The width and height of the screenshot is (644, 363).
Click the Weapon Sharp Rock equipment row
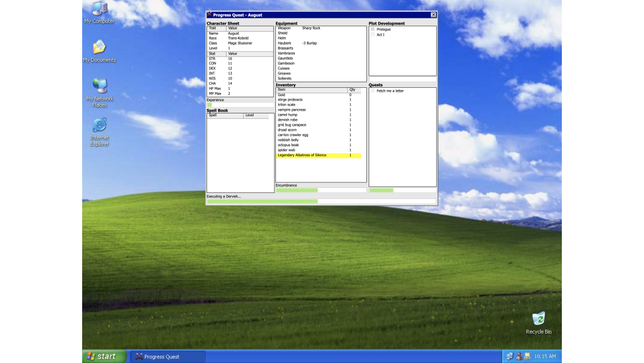[321, 28]
